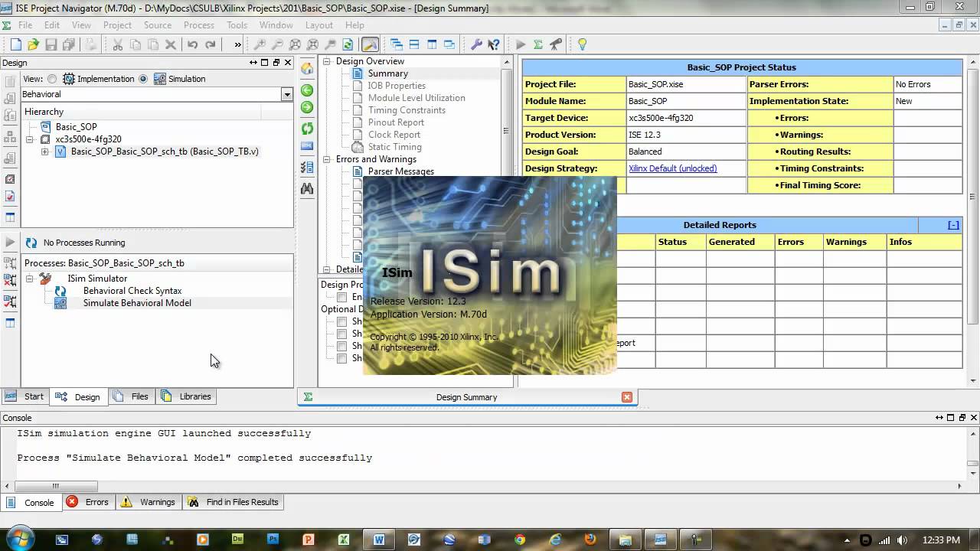Screen dimensions: 980x551
Task: Open the Project menu
Action: point(117,25)
